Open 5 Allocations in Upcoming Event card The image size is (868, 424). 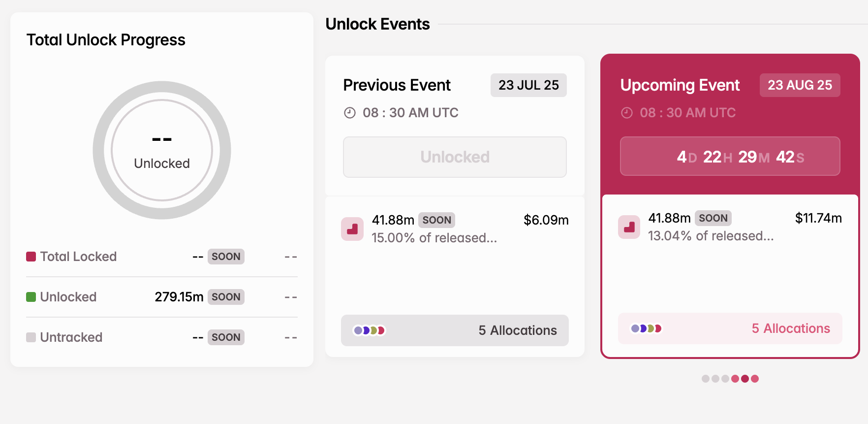point(730,328)
